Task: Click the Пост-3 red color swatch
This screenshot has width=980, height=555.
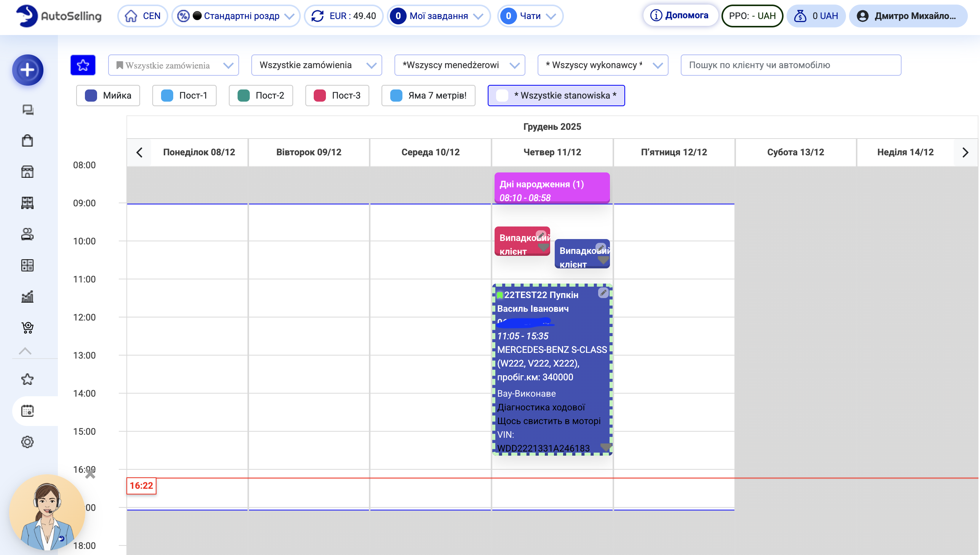Action: click(x=319, y=95)
